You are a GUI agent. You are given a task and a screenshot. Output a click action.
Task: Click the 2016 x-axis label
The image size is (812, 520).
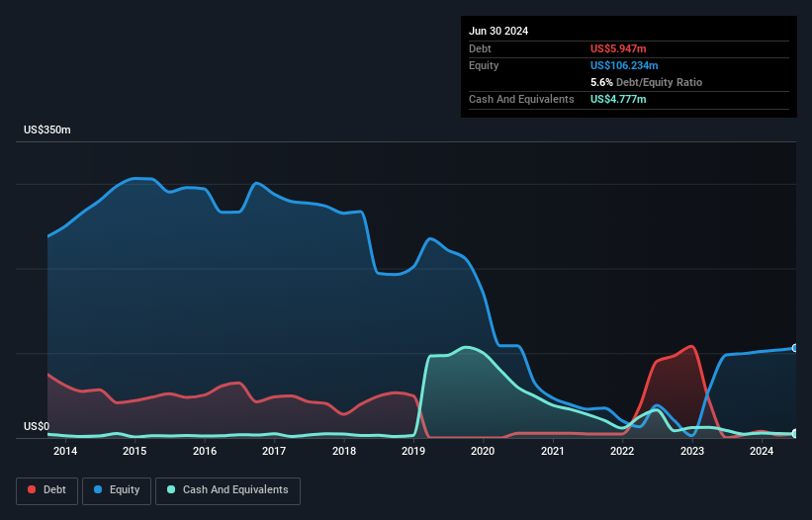(205, 451)
